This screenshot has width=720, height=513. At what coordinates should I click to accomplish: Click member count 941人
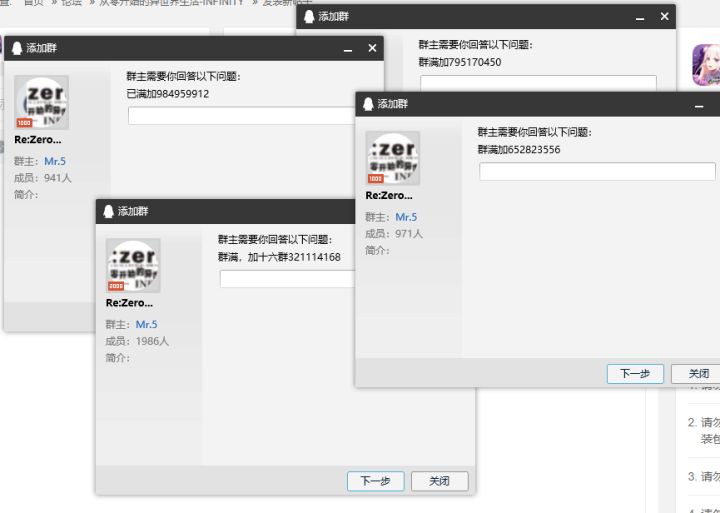pos(58,178)
